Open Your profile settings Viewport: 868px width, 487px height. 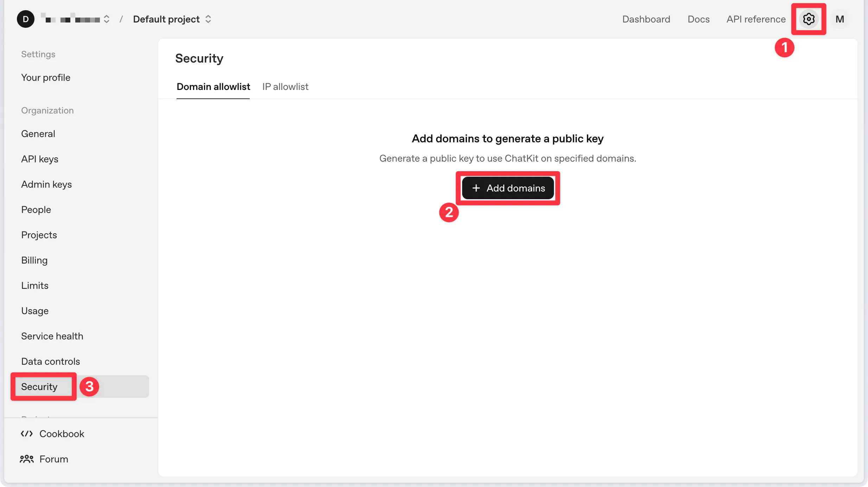(x=46, y=77)
